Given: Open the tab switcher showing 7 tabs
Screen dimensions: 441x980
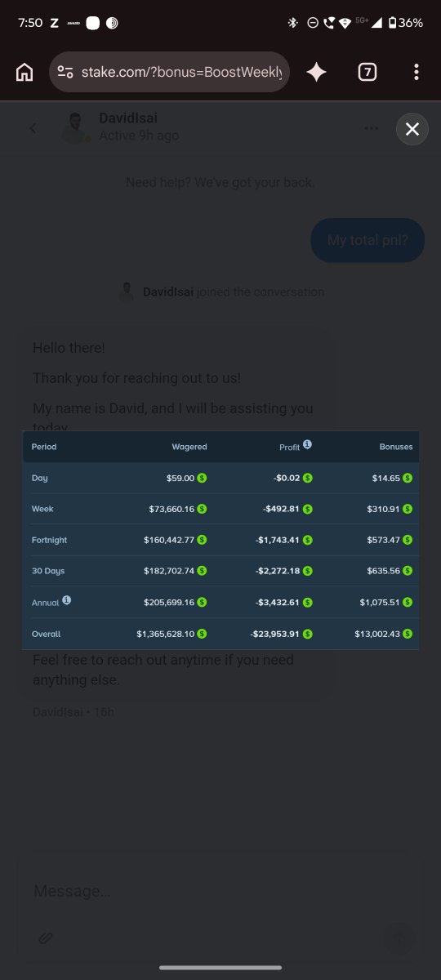Looking at the screenshot, I should click(367, 72).
